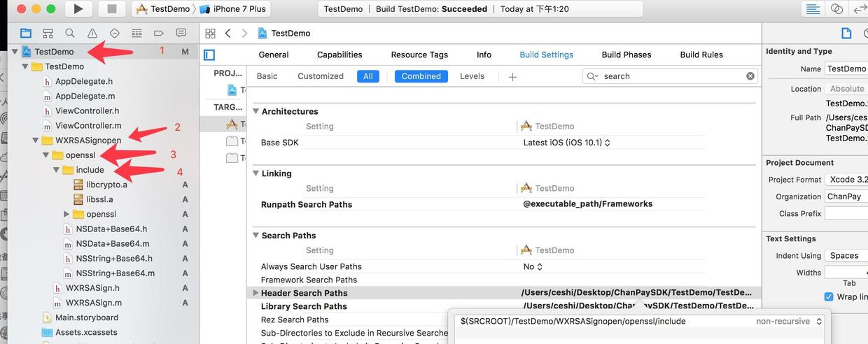868x344 pixels.
Task: Choose the iPhone 7 Plus run destination
Action: coord(234,9)
